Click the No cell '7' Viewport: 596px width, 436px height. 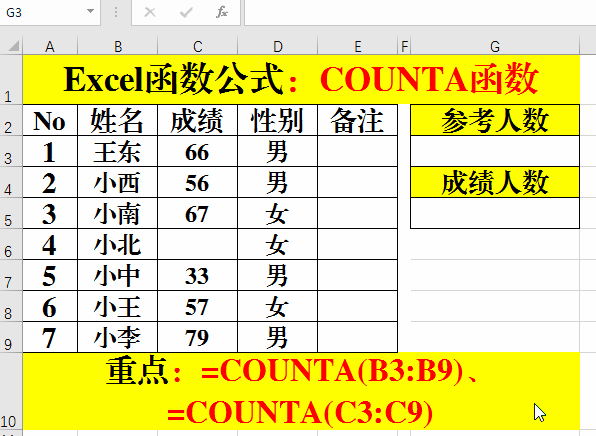pyautogui.click(x=50, y=338)
